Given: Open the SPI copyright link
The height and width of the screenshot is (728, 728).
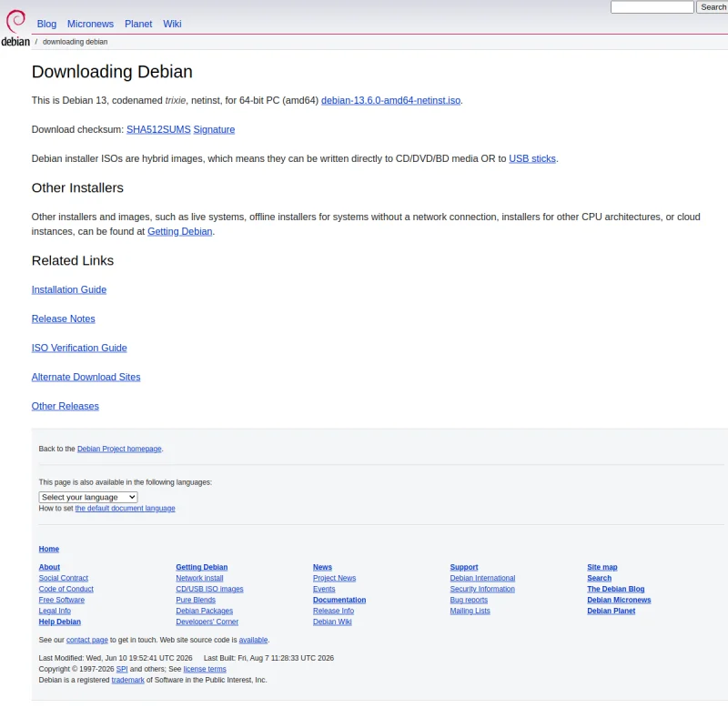Looking at the screenshot, I should click(122, 669).
